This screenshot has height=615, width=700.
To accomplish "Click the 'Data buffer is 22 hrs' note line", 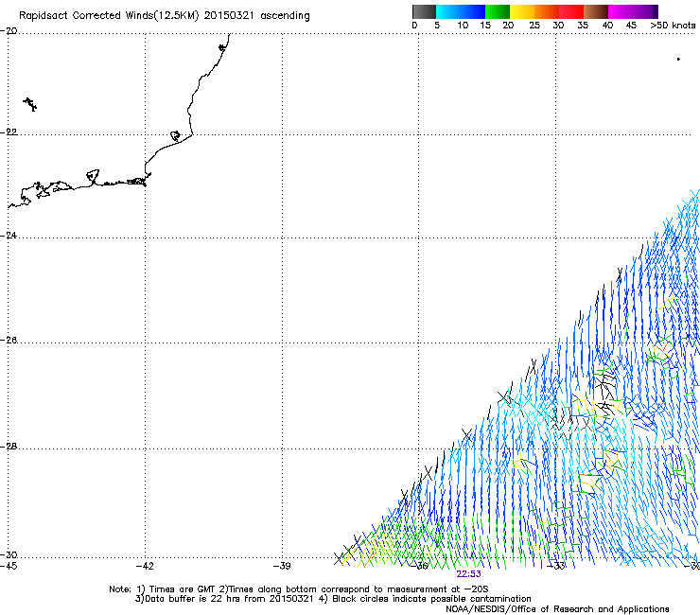I will 333,599.
